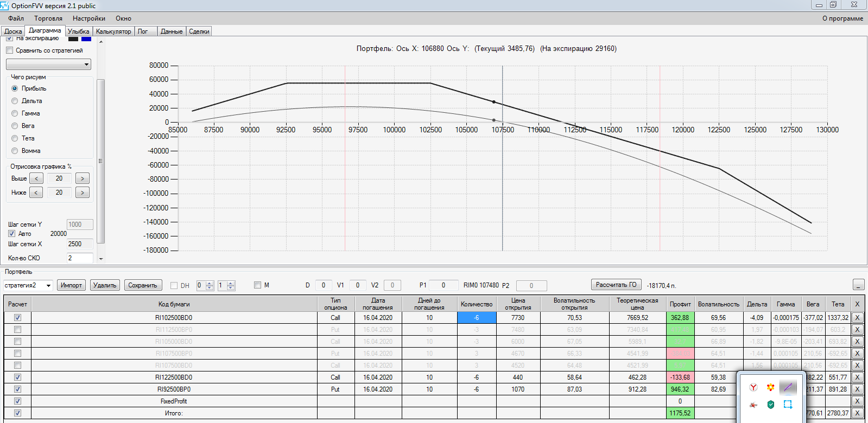This screenshot has height=423, width=868.
Task: Select the Гамма radio button
Action: [x=15, y=113]
